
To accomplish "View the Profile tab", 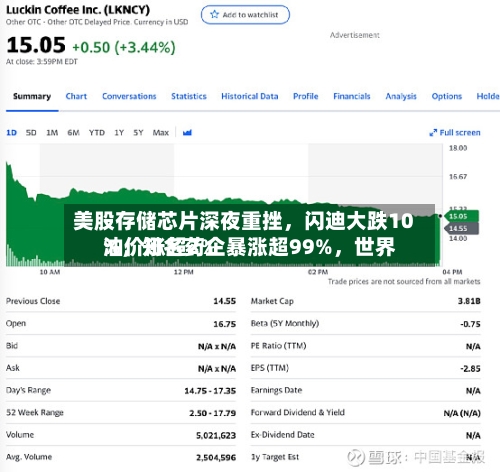I will point(306,96).
